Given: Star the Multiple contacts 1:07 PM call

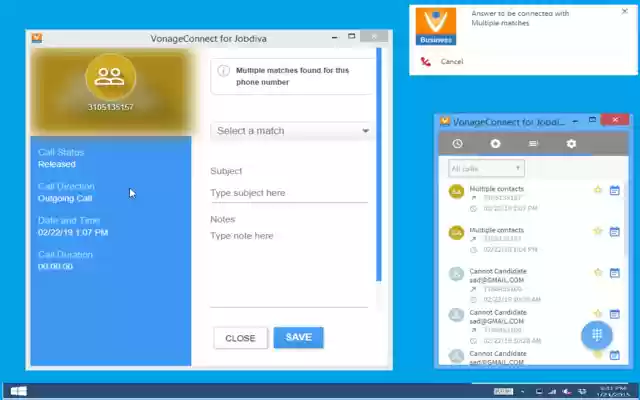Looking at the screenshot, I should (598, 190).
